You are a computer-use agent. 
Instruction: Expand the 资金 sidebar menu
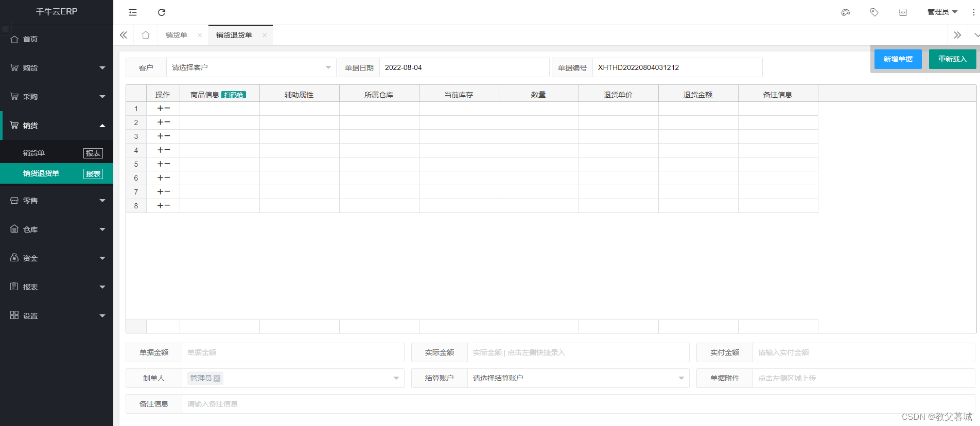click(x=57, y=258)
